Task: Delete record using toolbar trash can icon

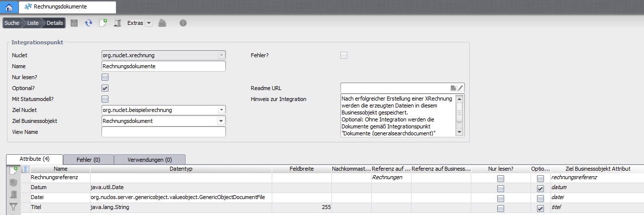Action: click(117, 23)
